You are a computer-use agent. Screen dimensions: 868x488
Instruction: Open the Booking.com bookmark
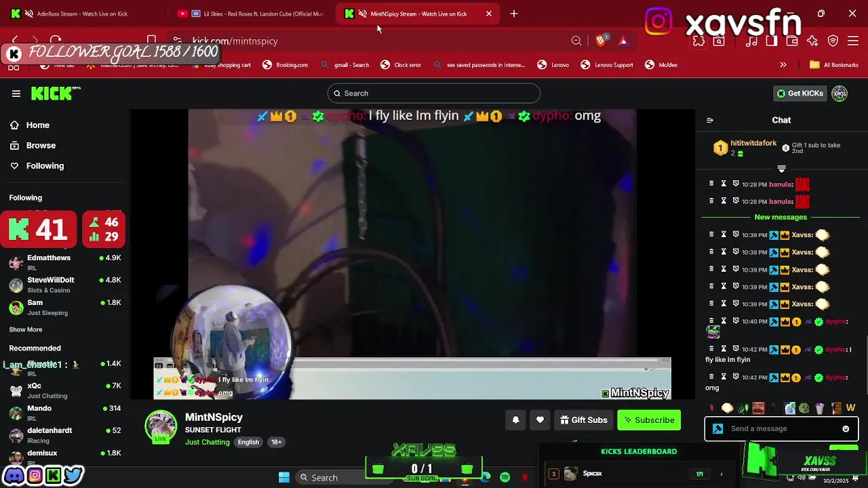pos(285,65)
